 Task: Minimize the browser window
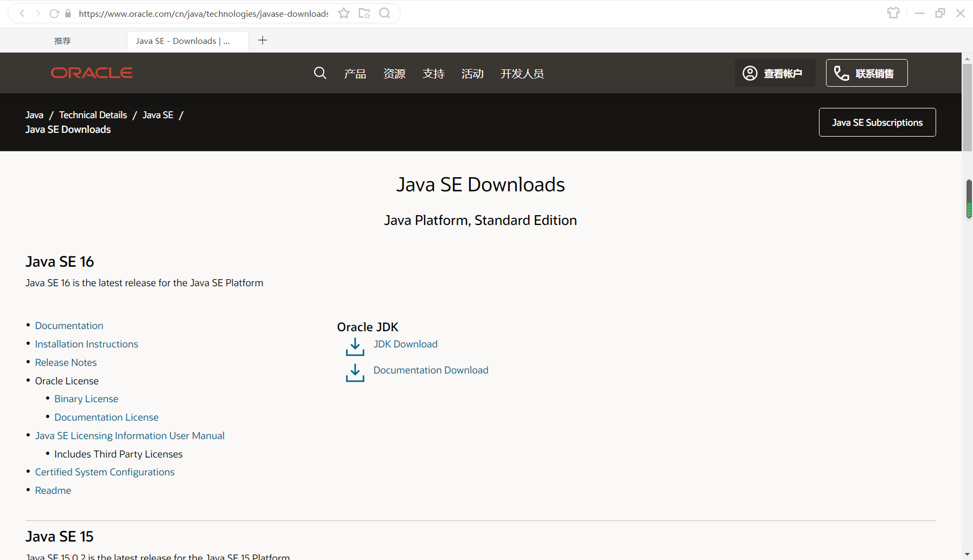coord(920,13)
